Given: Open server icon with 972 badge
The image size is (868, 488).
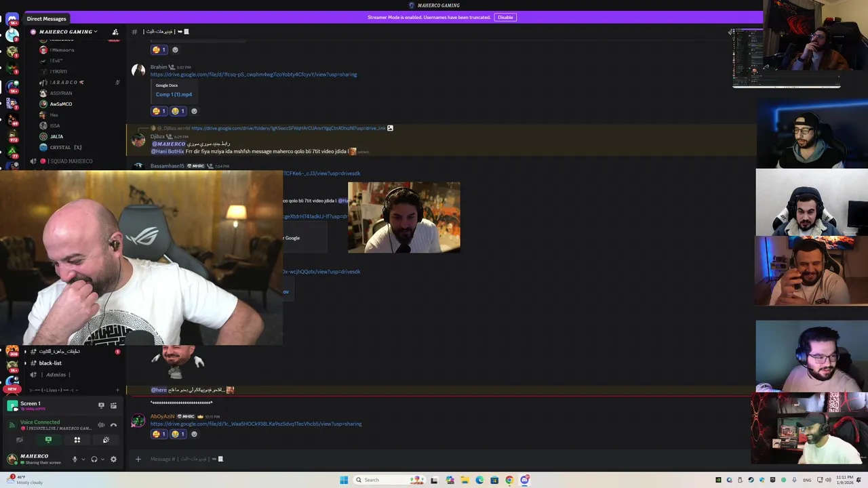Looking at the screenshot, I should 12,136.
